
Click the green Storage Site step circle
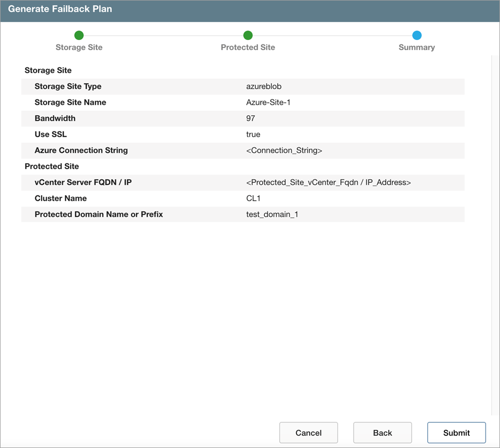(79, 36)
